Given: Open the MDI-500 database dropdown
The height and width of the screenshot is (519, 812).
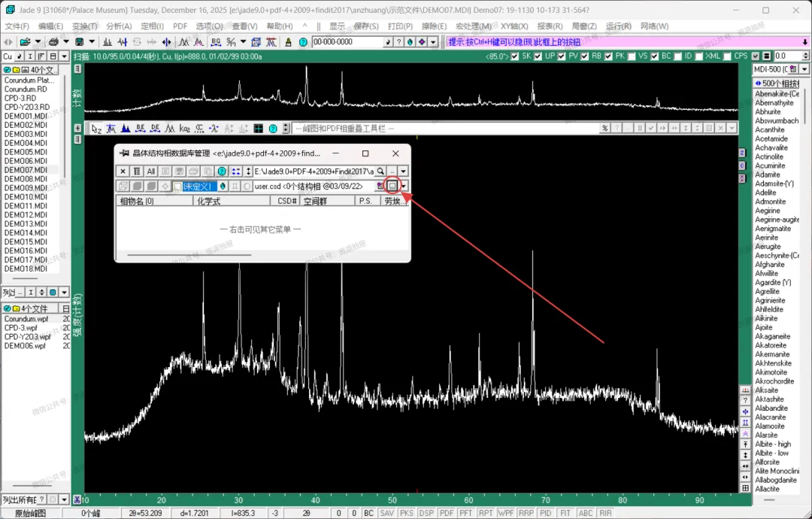Looking at the screenshot, I should coord(804,69).
